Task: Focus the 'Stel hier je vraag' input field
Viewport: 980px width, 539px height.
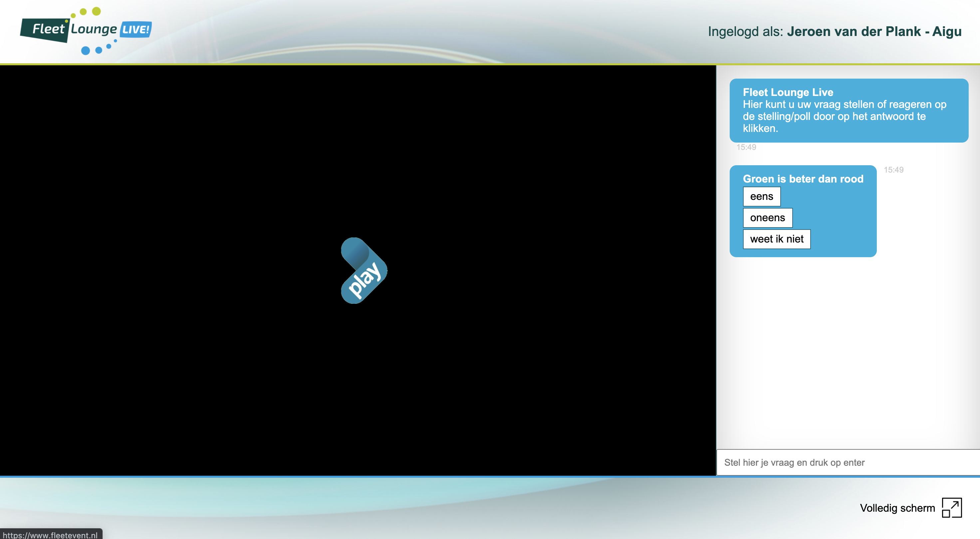Action: point(848,462)
